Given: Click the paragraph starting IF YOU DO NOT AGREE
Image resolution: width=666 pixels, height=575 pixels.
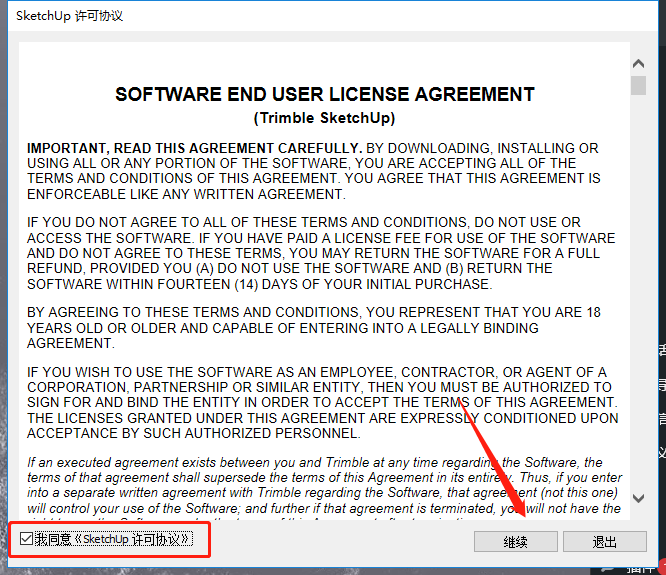Looking at the screenshot, I should [321, 254].
